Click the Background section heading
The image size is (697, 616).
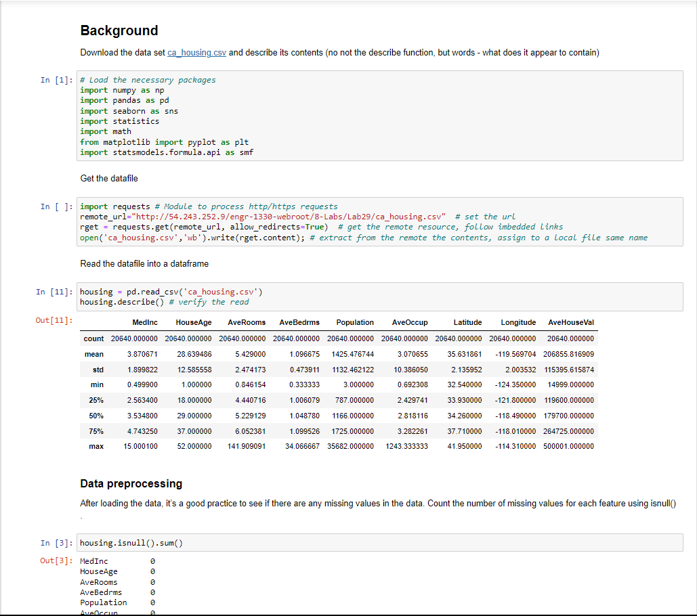pyautogui.click(x=119, y=30)
